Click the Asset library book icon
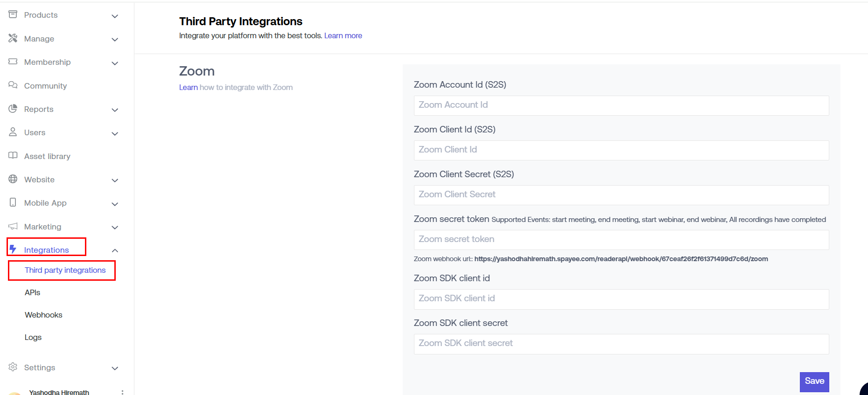868x395 pixels. tap(13, 156)
